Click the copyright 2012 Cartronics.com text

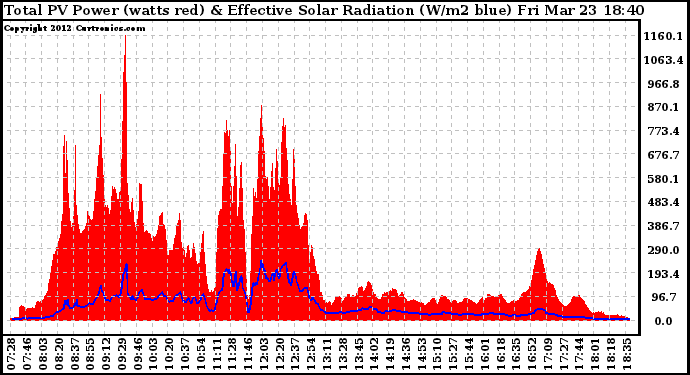pos(75,28)
